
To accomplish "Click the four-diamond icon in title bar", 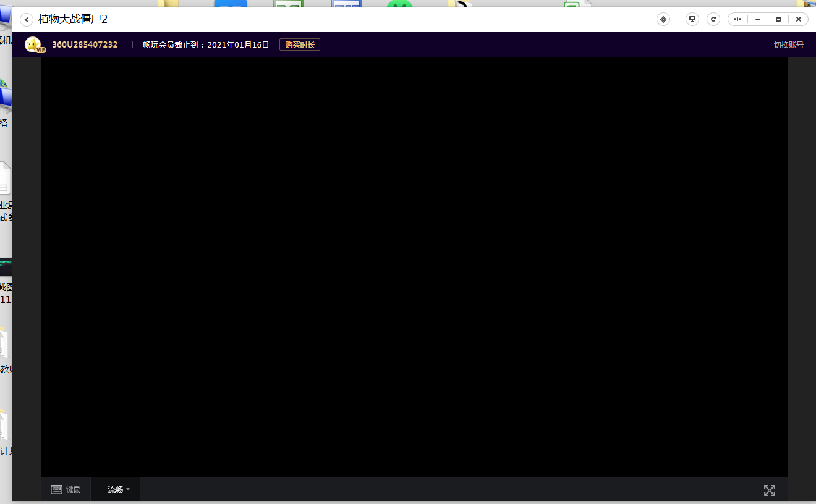I will (x=663, y=19).
